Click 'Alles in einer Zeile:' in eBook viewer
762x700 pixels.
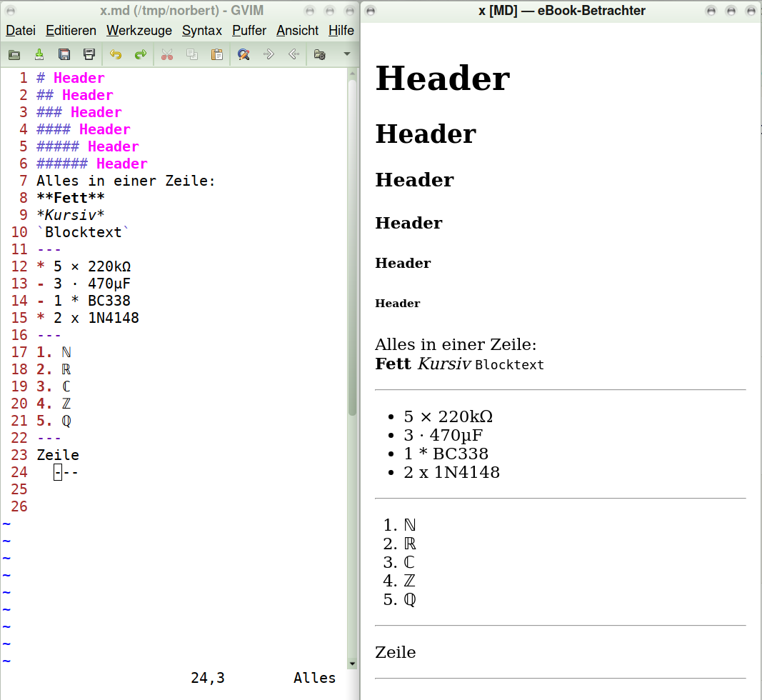pyautogui.click(x=456, y=345)
